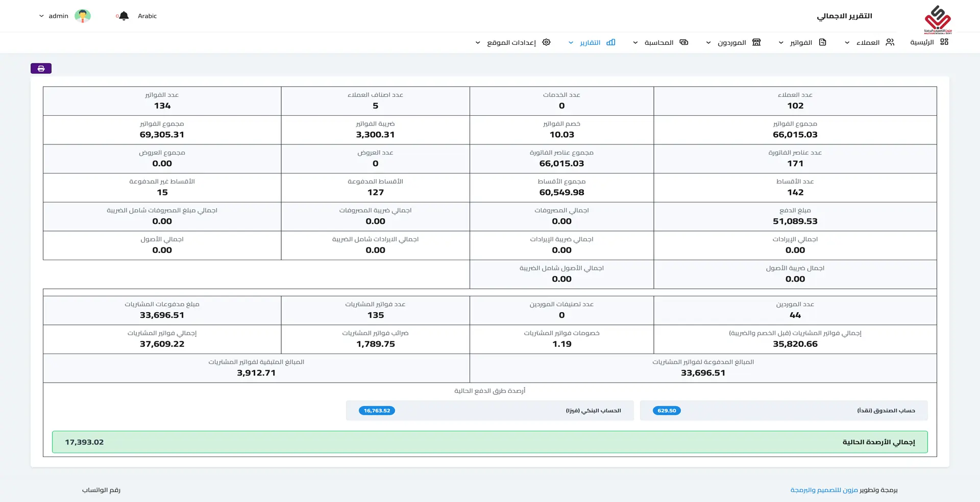Switch language via Arabic label

coord(147,16)
